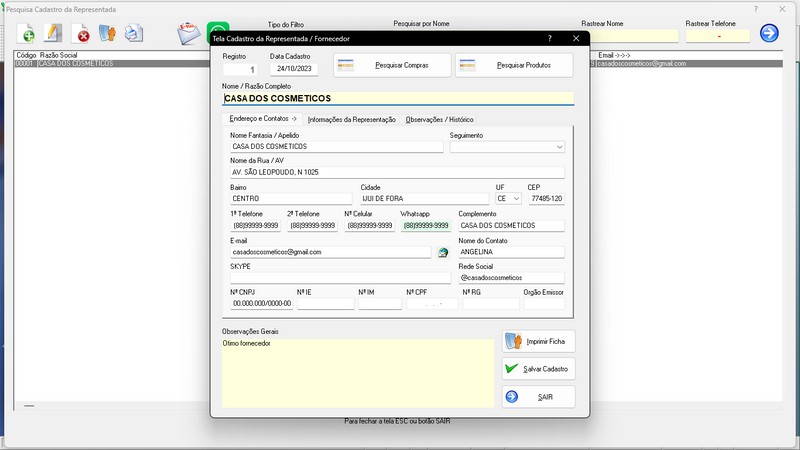The height and width of the screenshot is (450, 800).
Task: Click the Rastrear Nome field in the background window
Action: [635, 36]
